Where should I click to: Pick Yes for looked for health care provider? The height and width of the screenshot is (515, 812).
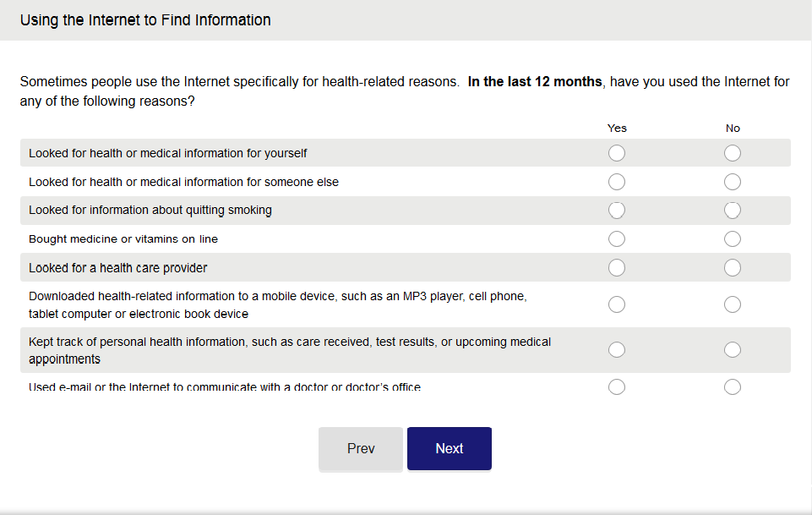[x=617, y=268]
